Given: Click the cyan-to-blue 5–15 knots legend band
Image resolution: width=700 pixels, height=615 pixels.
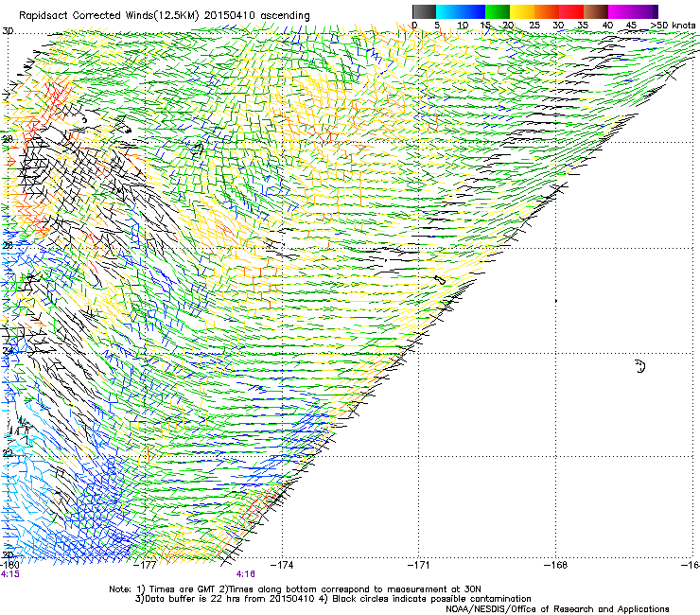Looking at the screenshot, I should point(461,11).
